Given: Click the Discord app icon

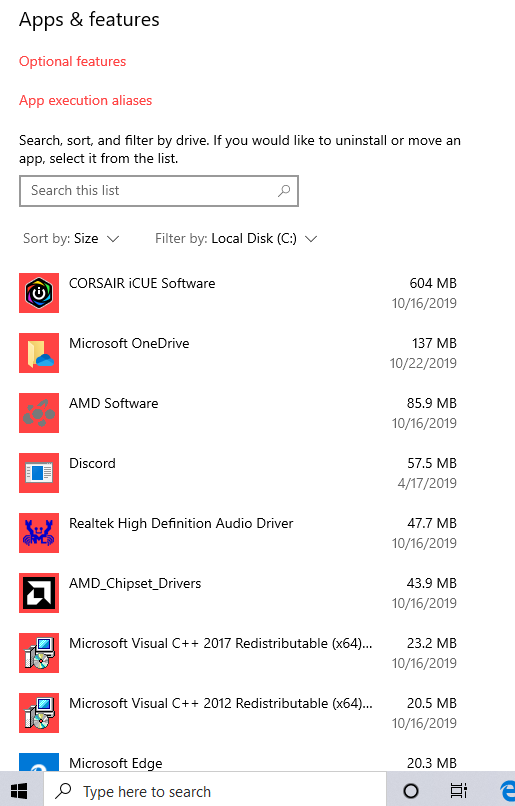Looking at the screenshot, I should [x=39, y=473].
